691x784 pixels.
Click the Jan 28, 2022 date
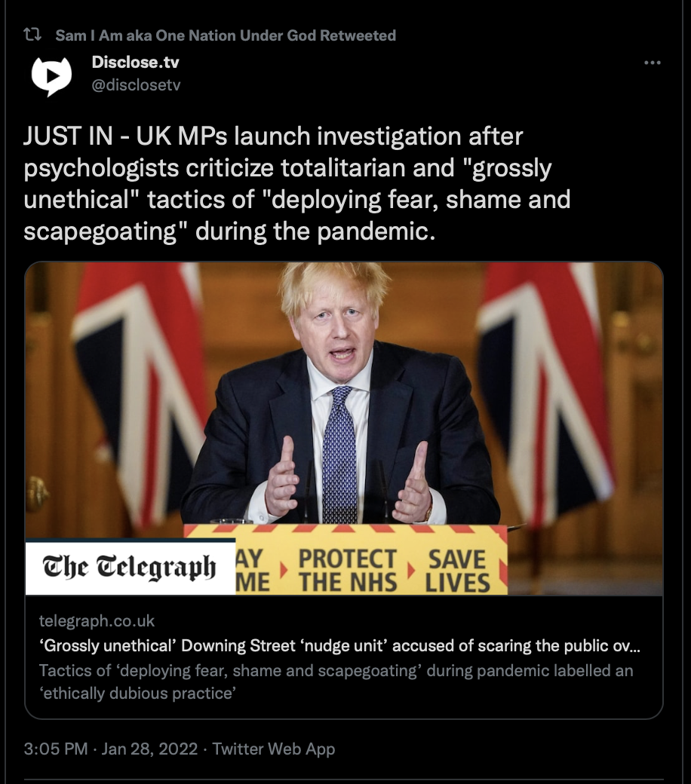tap(149, 749)
